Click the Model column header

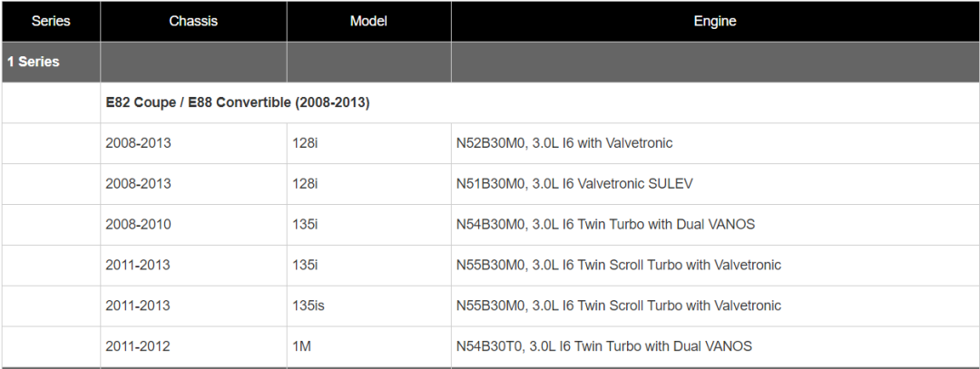coord(368,21)
